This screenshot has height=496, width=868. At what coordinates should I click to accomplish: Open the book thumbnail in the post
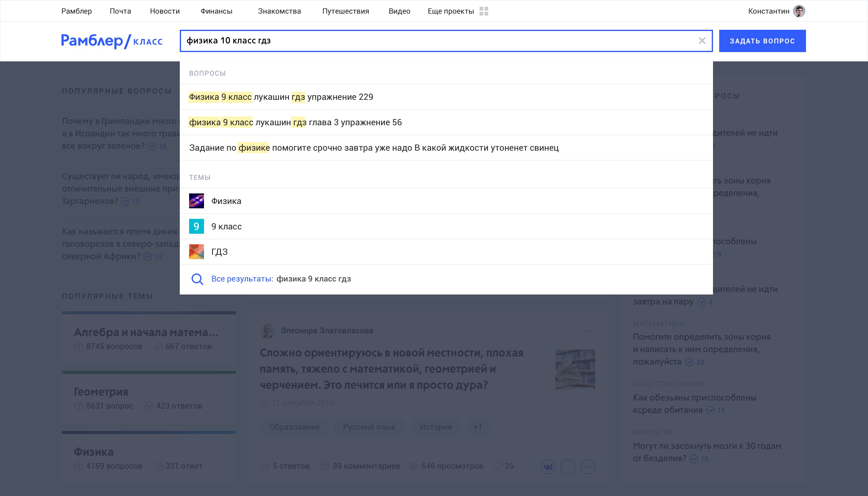pos(575,369)
